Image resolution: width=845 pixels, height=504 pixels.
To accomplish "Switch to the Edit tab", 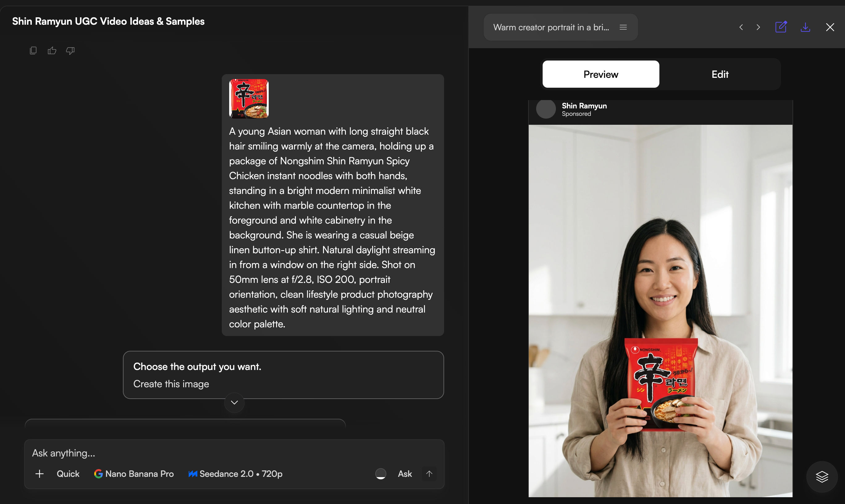I will pos(720,74).
